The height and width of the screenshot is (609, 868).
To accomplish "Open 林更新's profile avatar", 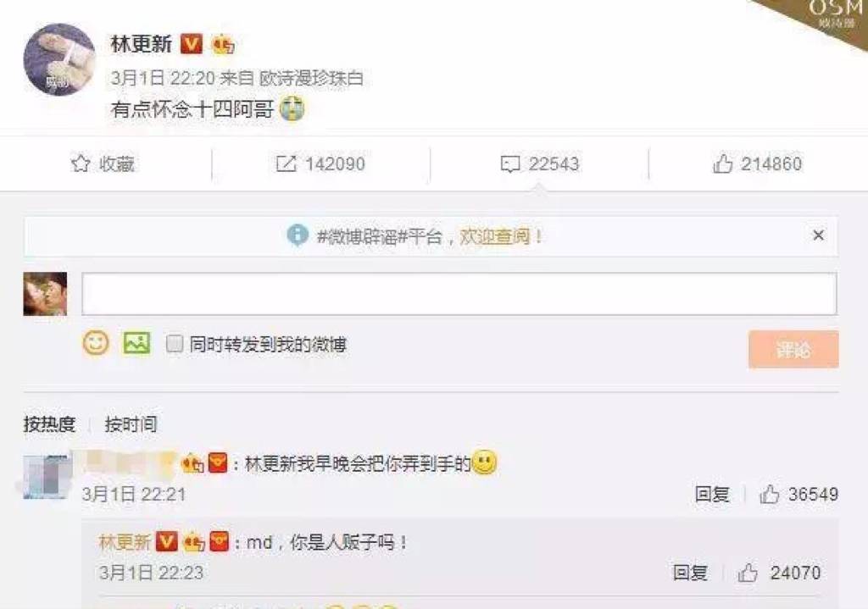I will click(59, 59).
